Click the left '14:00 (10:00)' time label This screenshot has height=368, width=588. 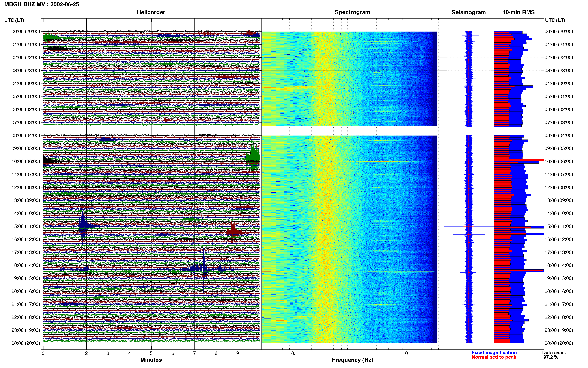click(x=26, y=213)
